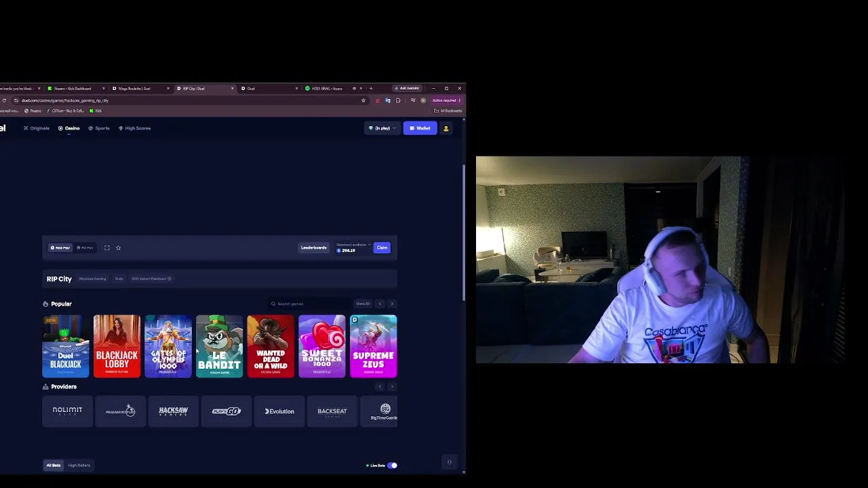Open the Kick bookmark

pyautogui.click(x=96, y=110)
